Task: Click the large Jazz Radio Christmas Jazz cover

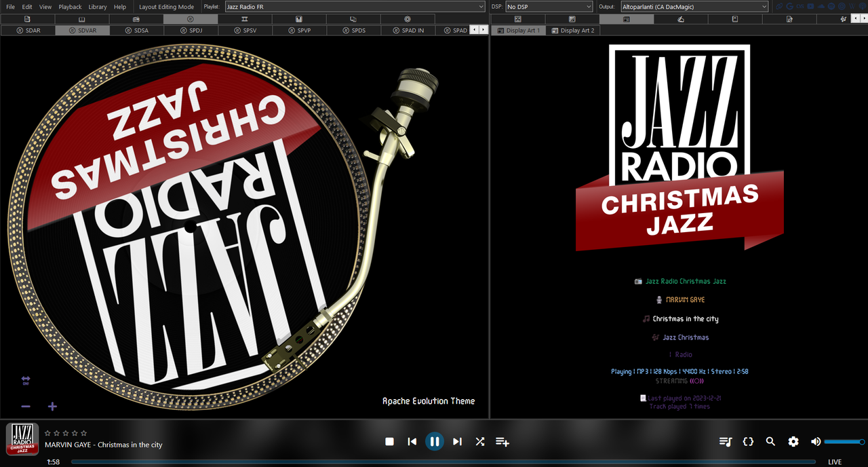Action: pos(679,147)
